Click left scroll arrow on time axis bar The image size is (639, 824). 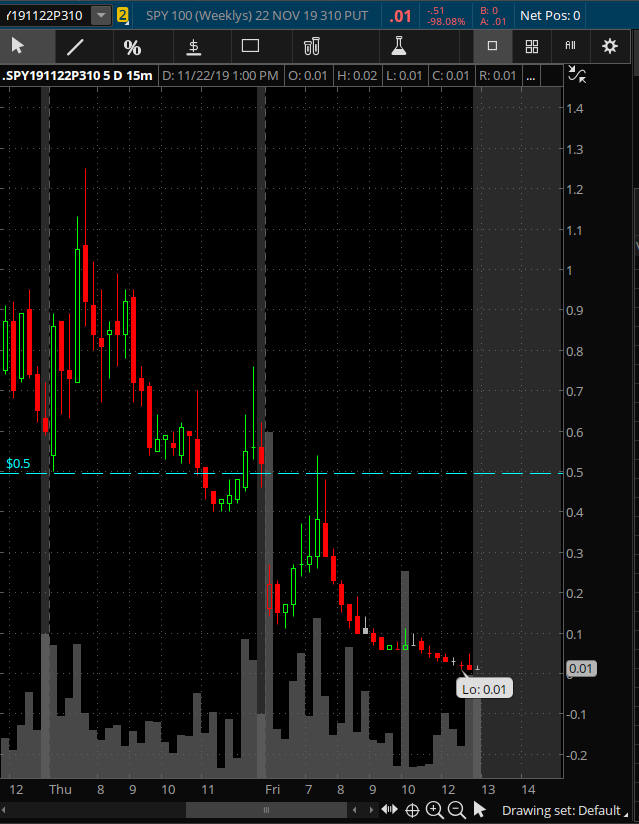[x=355, y=810]
